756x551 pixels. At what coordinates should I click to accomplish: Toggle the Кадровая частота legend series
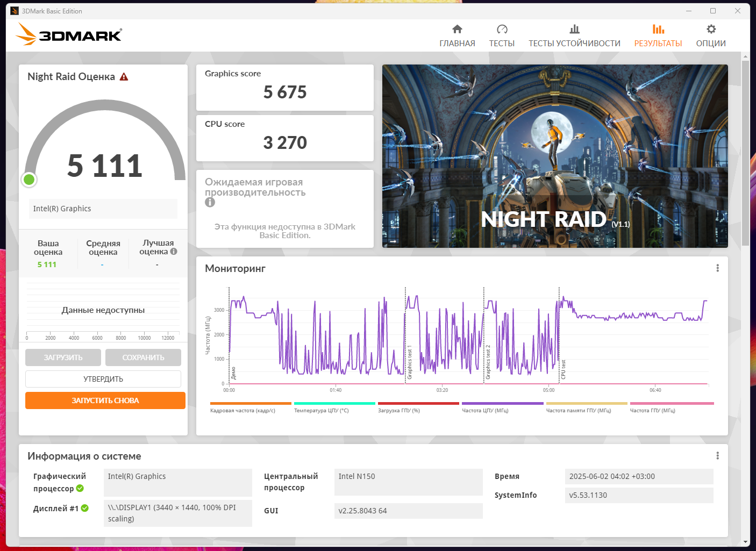pyautogui.click(x=251, y=407)
